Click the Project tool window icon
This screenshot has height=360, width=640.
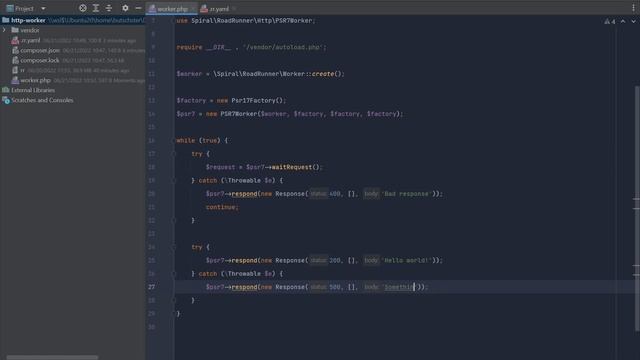[x=10, y=8]
